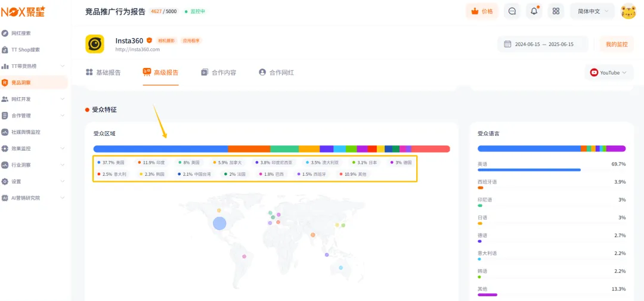Expand the 效果监控 chevron
The image size is (644, 301).
(63, 148)
